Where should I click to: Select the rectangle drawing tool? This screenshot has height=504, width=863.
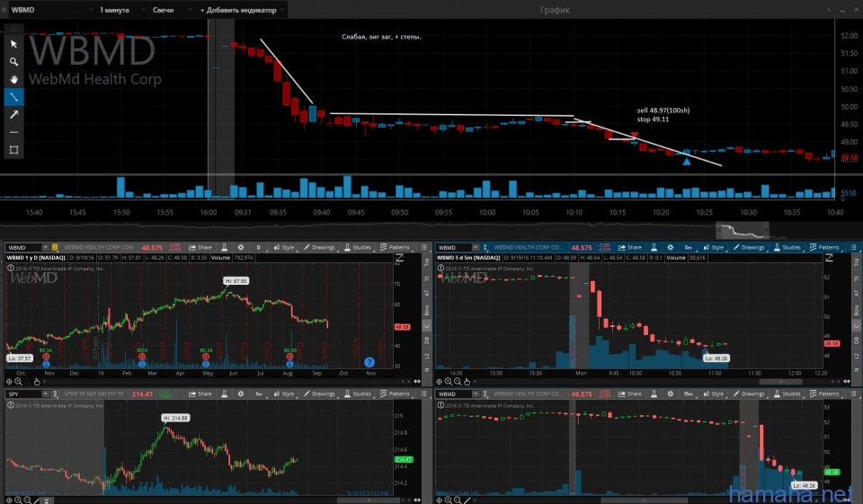click(13, 150)
